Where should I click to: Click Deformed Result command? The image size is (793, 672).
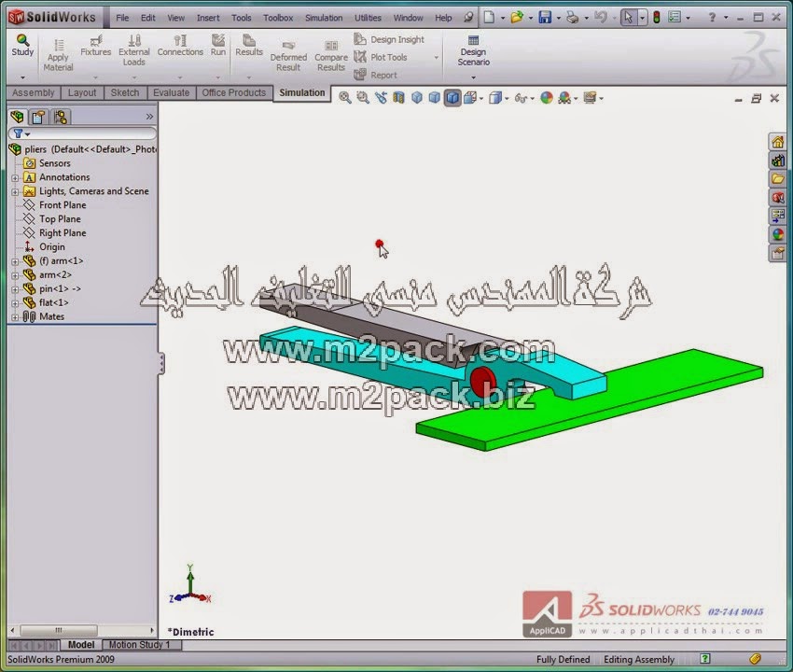click(x=288, y=56)
